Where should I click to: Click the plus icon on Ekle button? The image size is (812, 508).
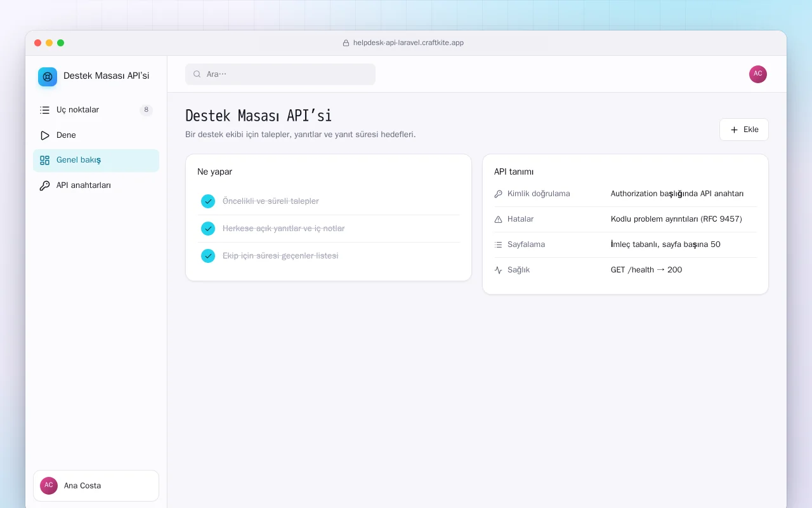click(x=735, y=130)
